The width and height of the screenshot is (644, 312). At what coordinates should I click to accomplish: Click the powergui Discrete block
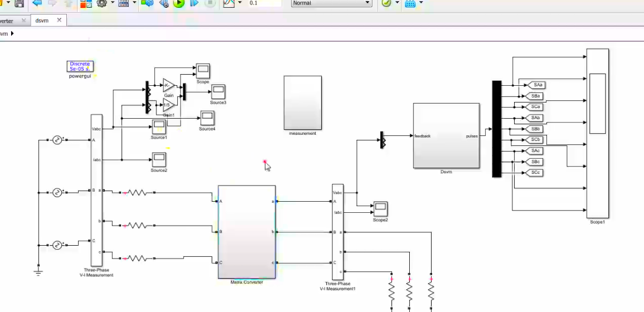(x=80, y=66)
